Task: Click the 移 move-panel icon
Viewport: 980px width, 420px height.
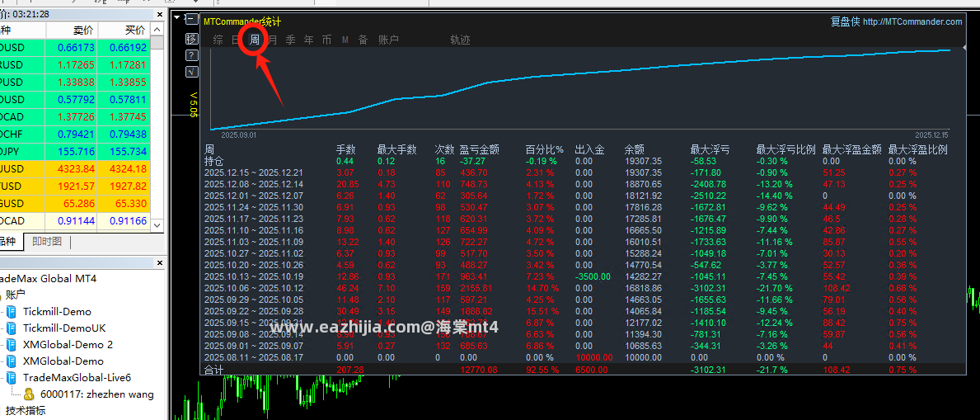Action: point(193,38)
